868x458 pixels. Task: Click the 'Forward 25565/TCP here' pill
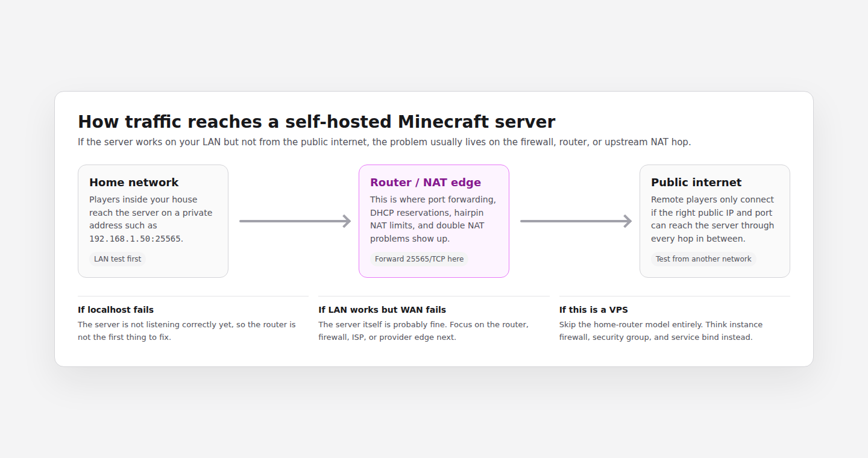coord(420,259)
